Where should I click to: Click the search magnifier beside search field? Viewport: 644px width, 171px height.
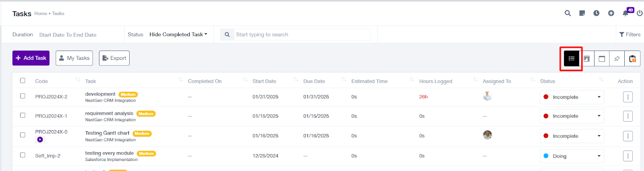(227, 35)
